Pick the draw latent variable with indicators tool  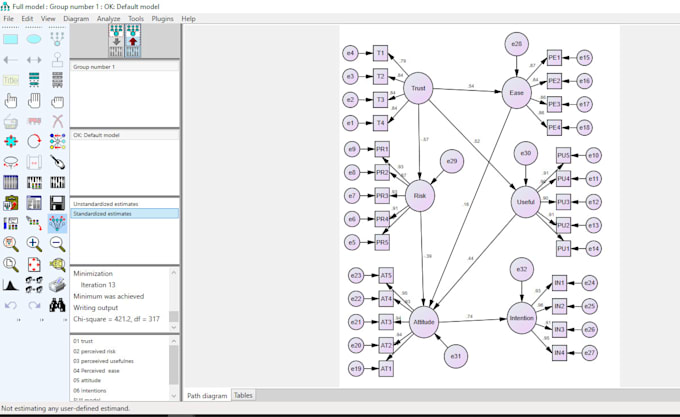[57, 39]
